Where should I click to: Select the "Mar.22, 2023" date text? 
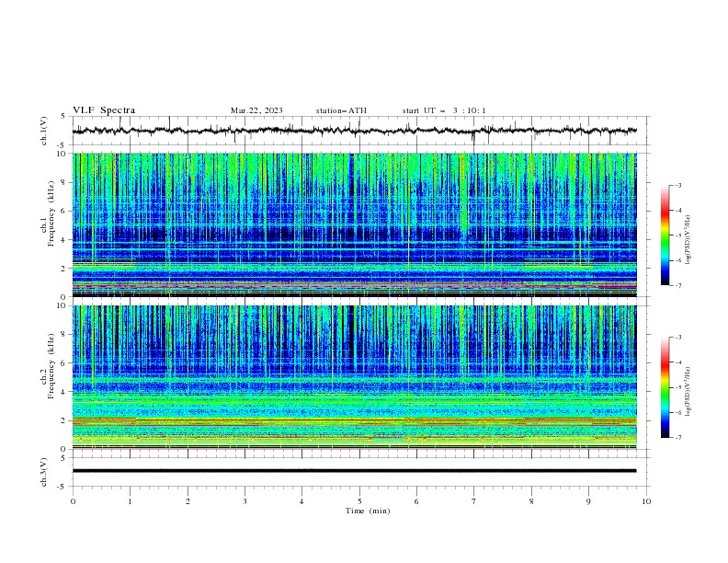[x=256, y=110]
